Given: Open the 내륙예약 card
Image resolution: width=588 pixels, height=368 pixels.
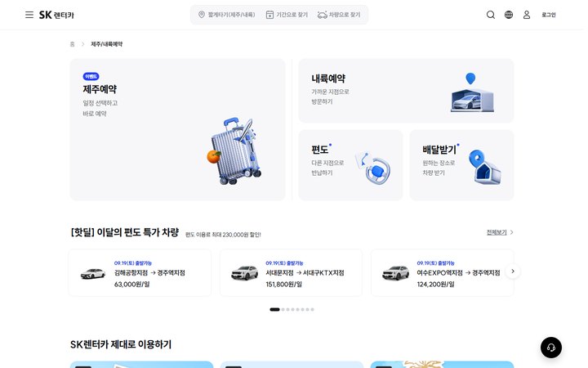Looking at the screenshot, I should pyautogui.click(x=406, y=90).
